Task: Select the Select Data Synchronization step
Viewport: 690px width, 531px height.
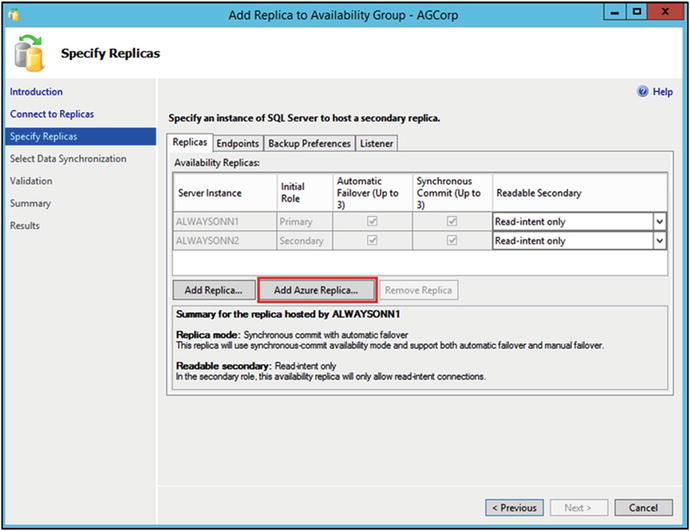Action: pyautogui.click(x=68, y=159)
